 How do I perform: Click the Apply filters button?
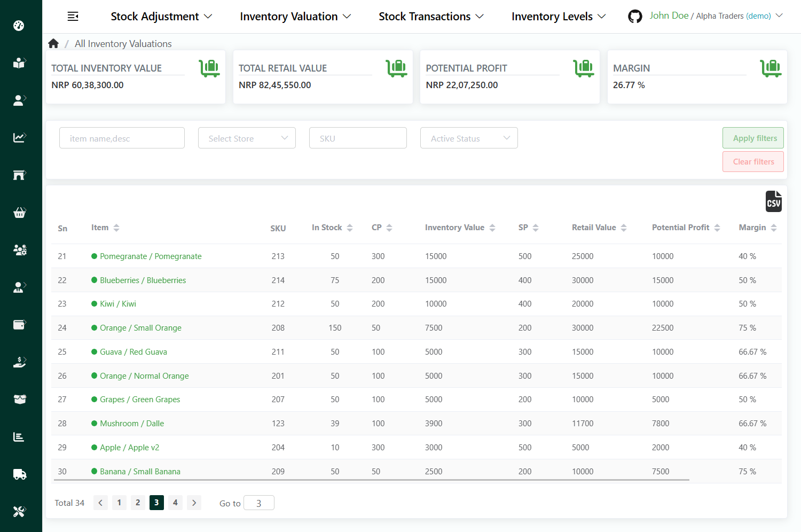coord(753,138)
